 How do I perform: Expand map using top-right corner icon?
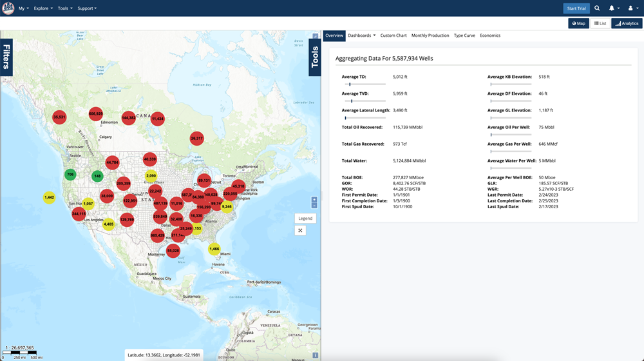[x=315, y=37]
